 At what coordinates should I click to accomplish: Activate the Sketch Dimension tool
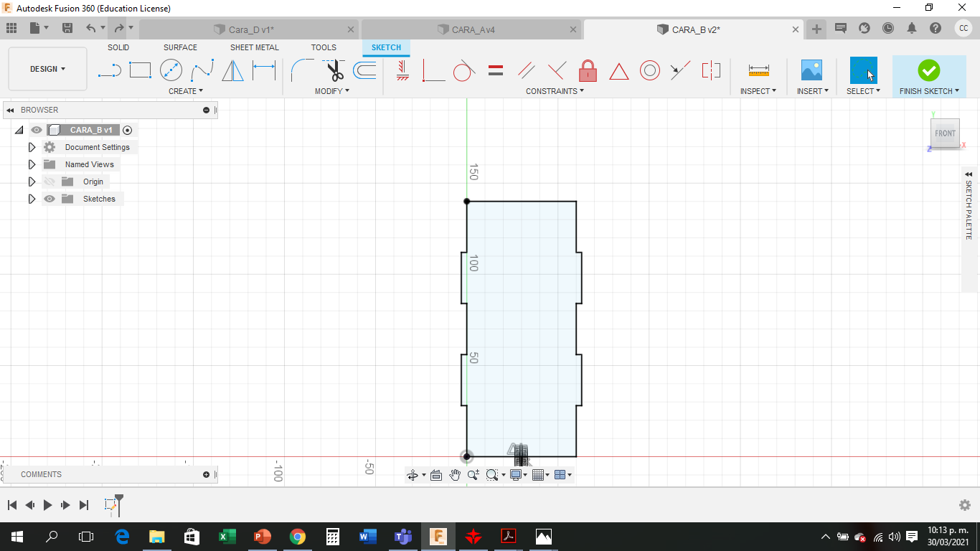tap(264, 70)
